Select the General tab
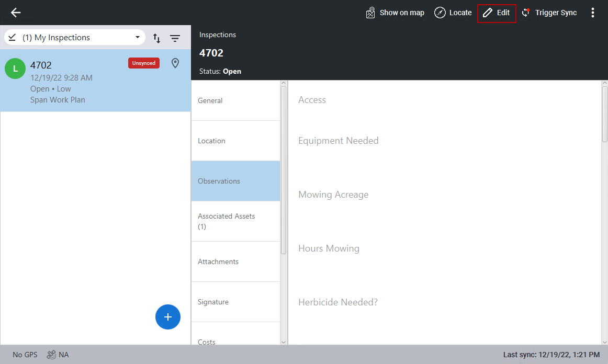Image resolution: width=608 pixels, height=364 pixels. [235, 100]
